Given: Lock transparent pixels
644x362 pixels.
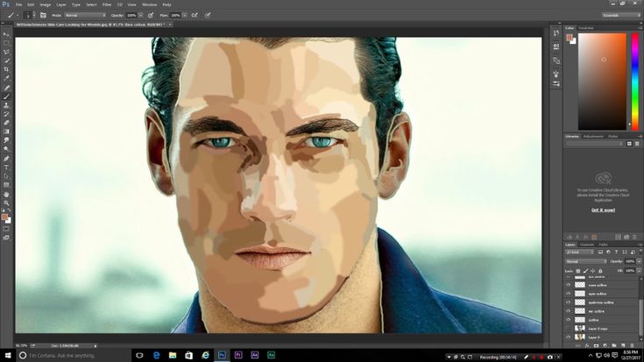Looking at the screenshot, I should pos(578,271).
